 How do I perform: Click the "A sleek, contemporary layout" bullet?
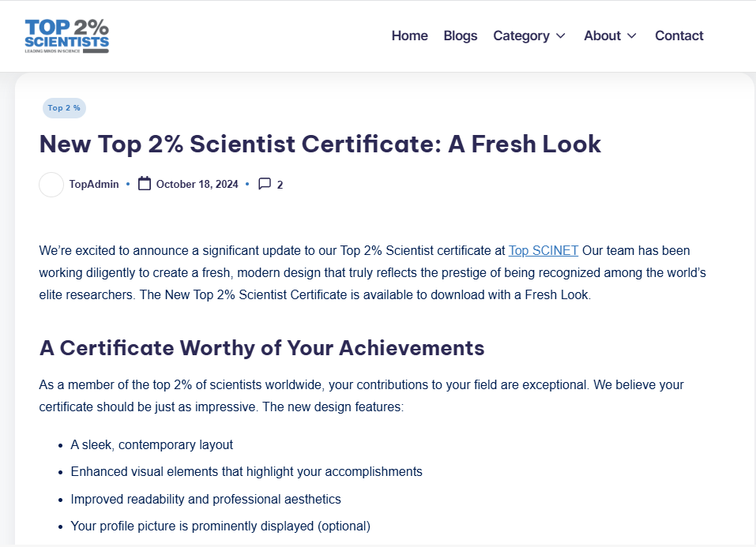coord(152,445)
